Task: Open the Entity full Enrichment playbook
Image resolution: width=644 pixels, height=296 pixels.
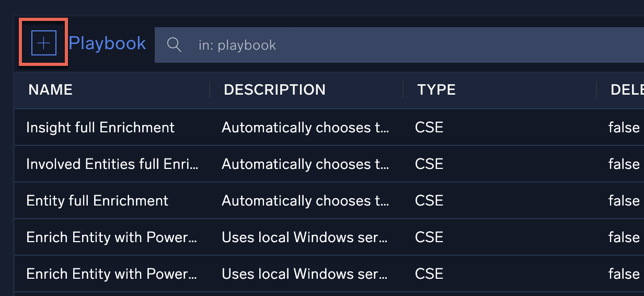Action: (x=97, y=200)
